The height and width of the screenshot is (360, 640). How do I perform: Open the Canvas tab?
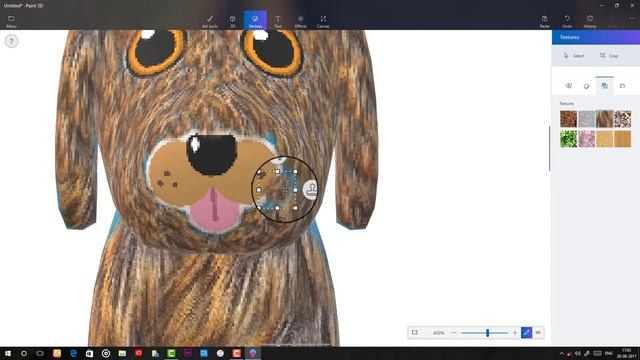[x=323, y=21]
